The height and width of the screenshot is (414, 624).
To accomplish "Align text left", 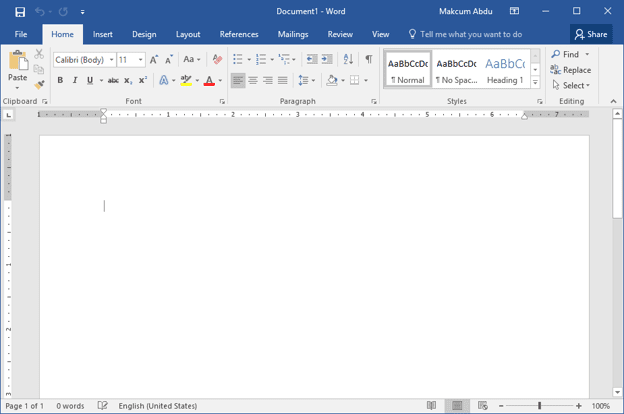I will [238, 80].
